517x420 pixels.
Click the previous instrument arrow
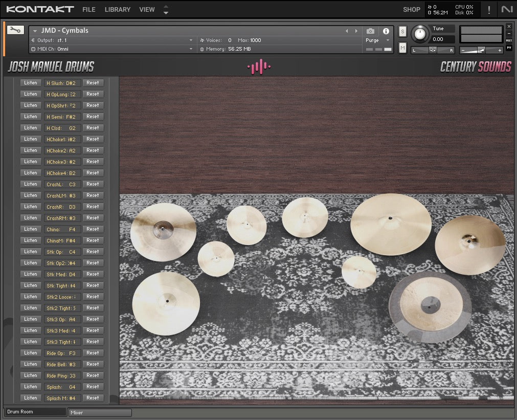(347, 31)
